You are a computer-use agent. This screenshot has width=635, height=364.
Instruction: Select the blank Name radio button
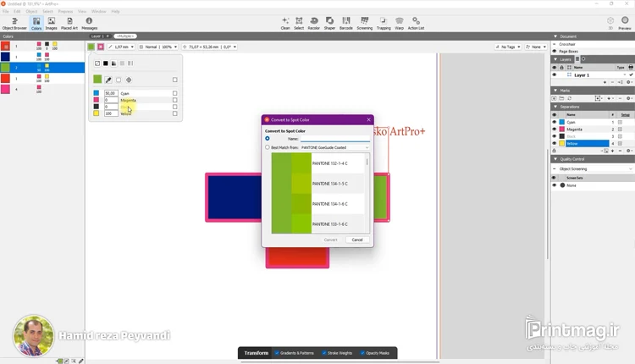tap(268, 139)
